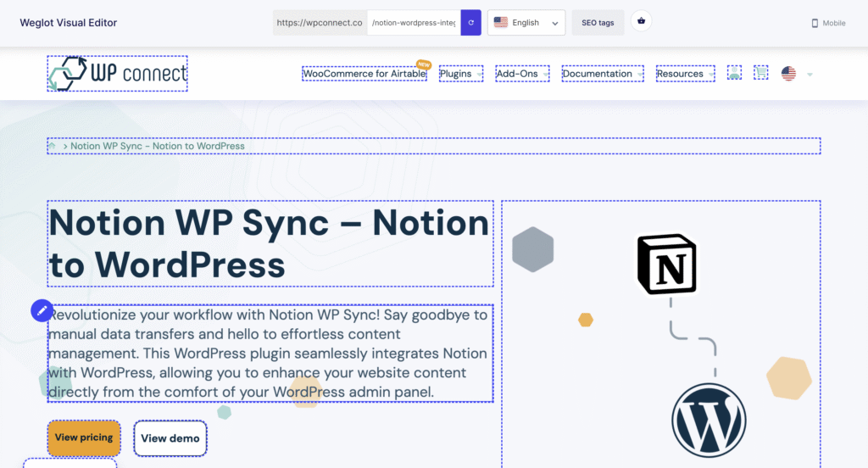Image resolution: width=868 pixels, height=468 pixels.
Task: Click the WP connect logo
Action: (x=117, y=73)
